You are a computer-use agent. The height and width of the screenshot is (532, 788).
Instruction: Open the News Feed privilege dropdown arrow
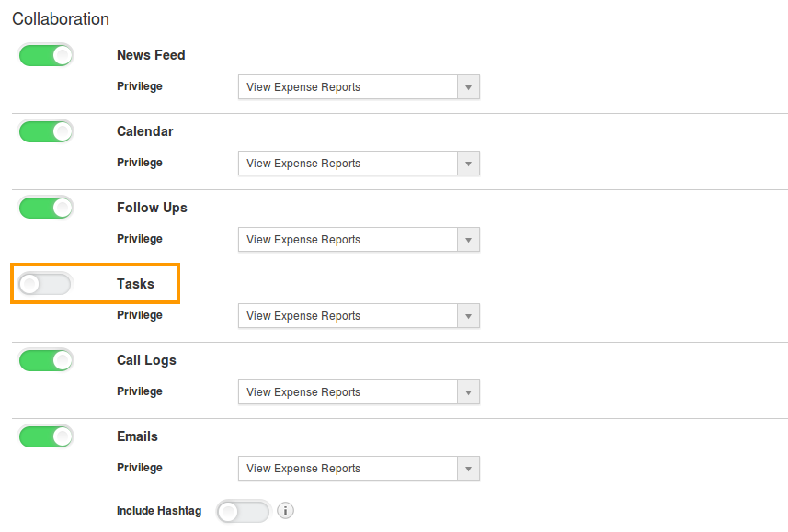click(x=468, y=87)
